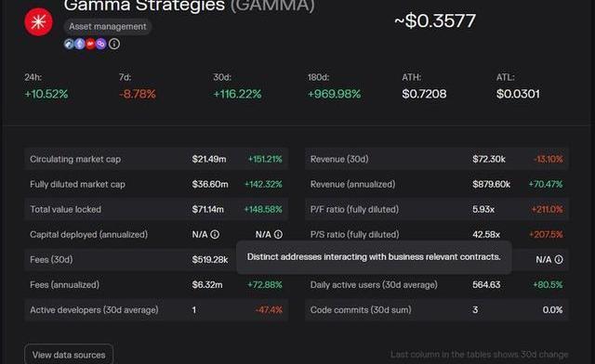Click the red Gamma Strategies logo
Image resolution: width=595 pixels, height=364 pixels.
click(x=38, y=22)
